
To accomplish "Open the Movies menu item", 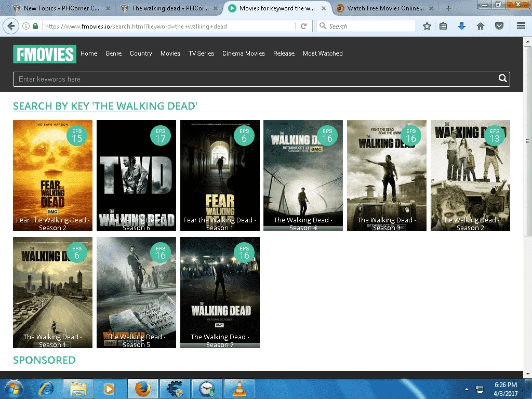I will [x=170, y=54].
